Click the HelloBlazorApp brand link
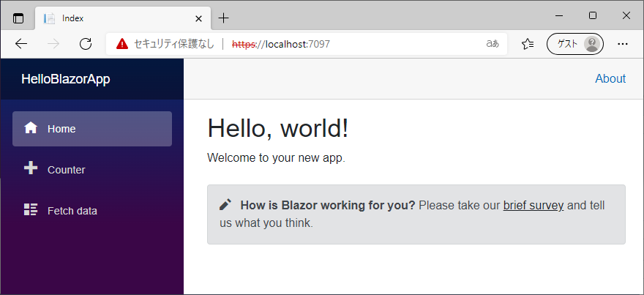 click(x=66, y=79)
